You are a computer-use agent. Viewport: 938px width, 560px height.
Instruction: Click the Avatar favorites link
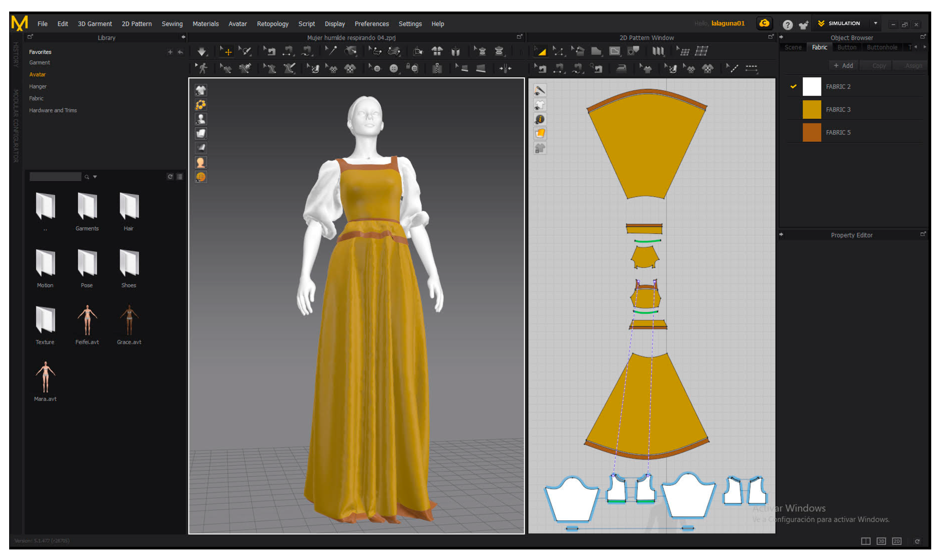point(37,75)
